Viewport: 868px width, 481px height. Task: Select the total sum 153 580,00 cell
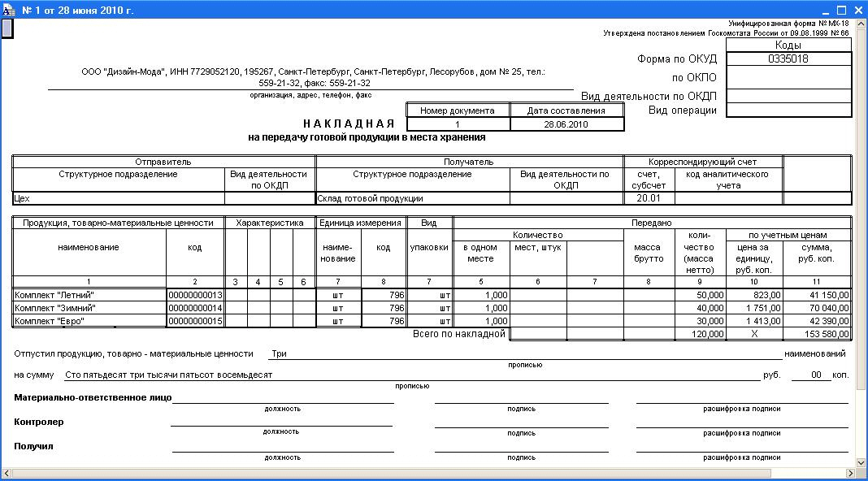pyautogui.click(x=817, y=334)
